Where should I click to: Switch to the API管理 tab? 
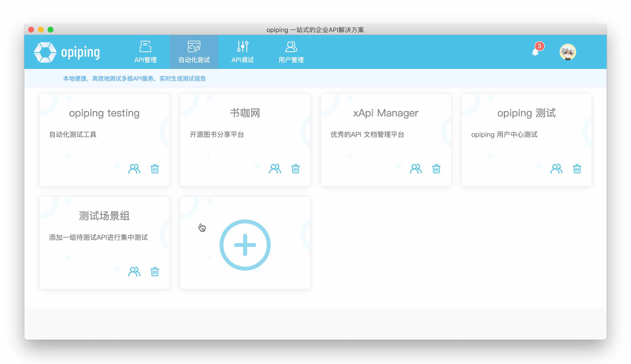(x=146, y=52)
